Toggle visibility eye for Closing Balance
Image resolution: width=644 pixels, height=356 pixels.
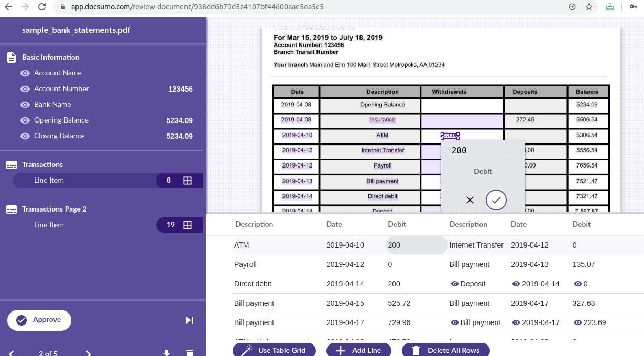pos(25,136)
